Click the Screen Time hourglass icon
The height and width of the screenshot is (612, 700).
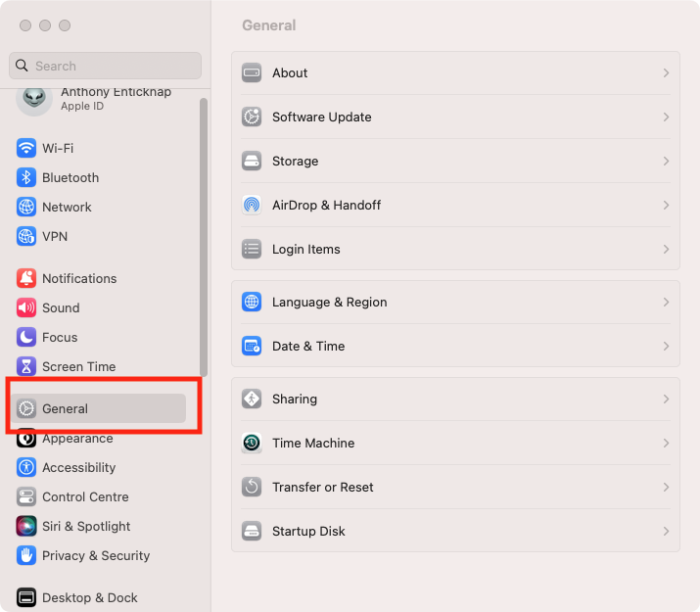[x=26, y=367]
